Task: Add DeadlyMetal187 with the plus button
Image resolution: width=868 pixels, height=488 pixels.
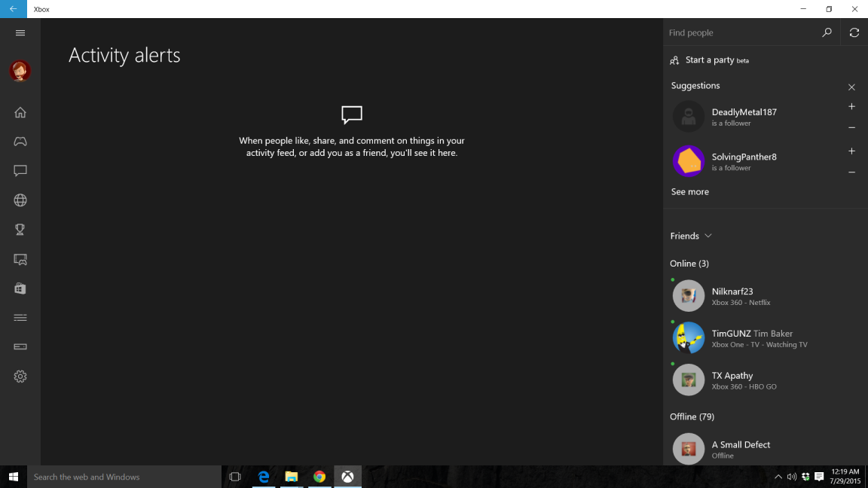Action: (x=851, y=107)
